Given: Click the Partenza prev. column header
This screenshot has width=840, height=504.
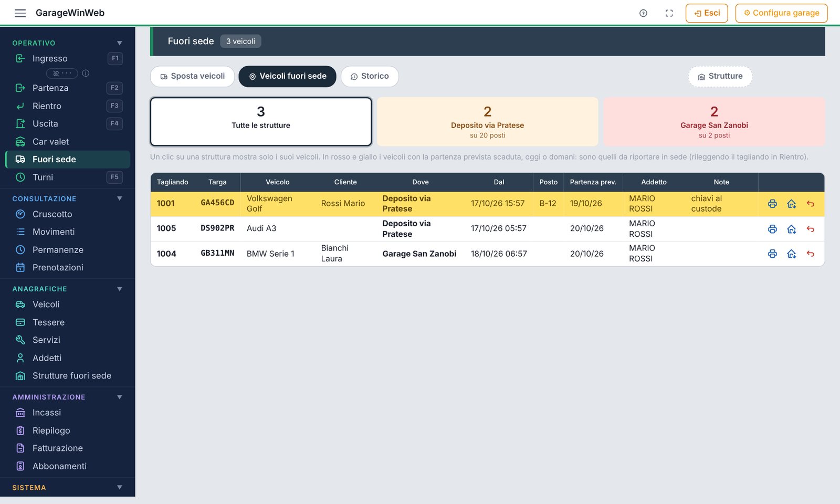Looking at the screenshot, I should 593,182.
